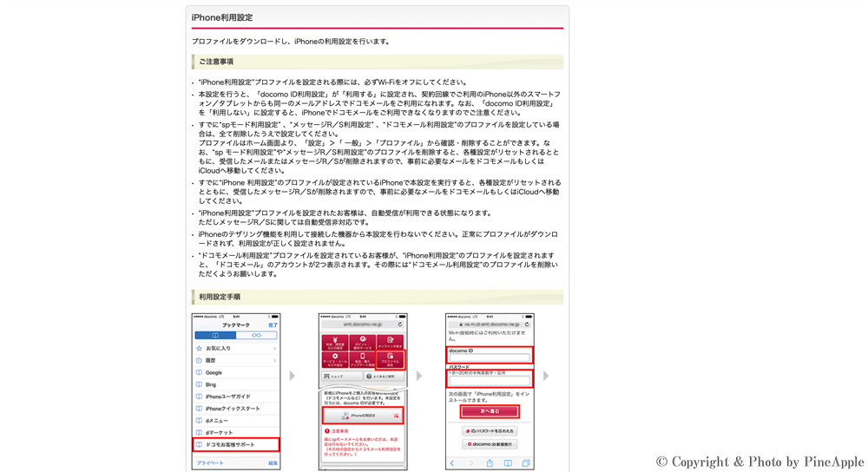Click the docomo ID input field
This screenshot has width=868, height=472.
pos(490,357)
